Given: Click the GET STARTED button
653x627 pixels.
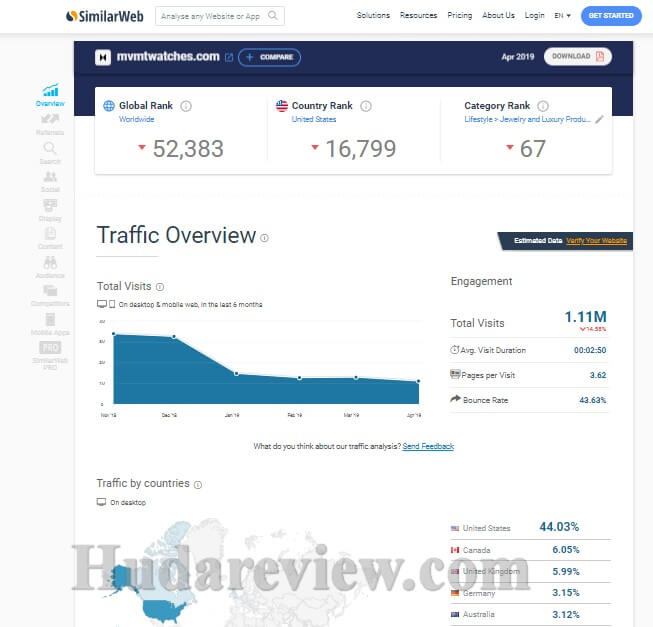Looking at the screenshot, I should pyautogui.click(x=611, y=16).
